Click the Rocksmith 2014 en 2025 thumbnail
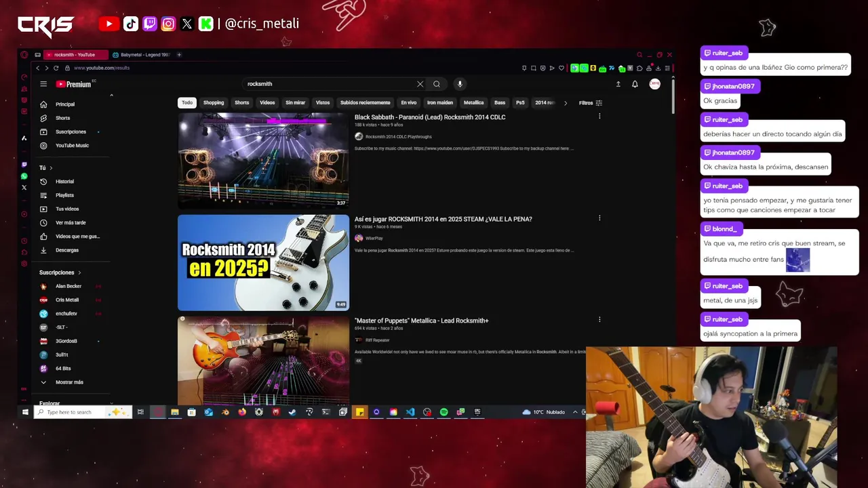 point(263,262)
